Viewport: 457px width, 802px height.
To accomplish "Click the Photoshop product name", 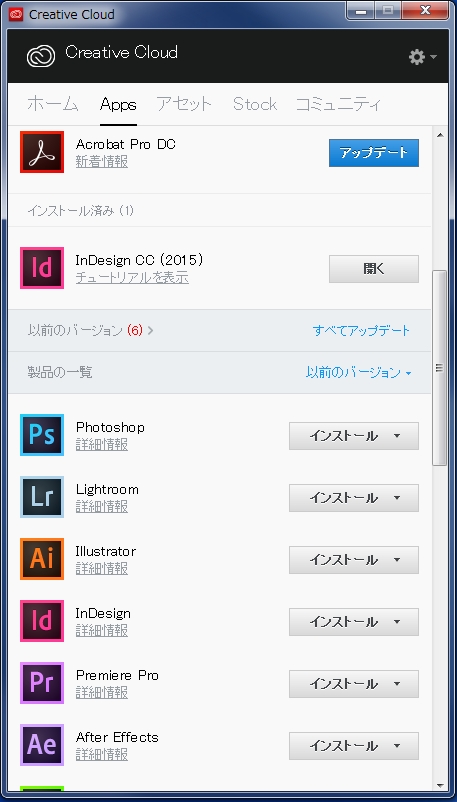I will 110,427.
